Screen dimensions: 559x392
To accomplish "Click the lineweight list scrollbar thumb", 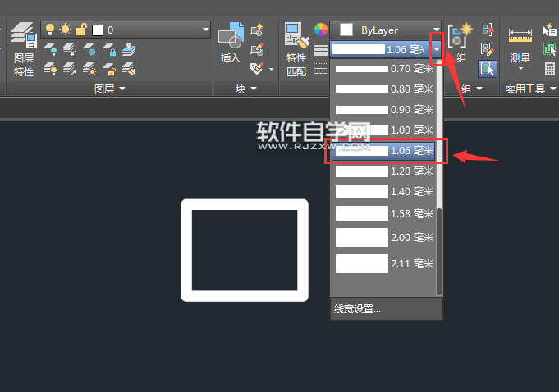I will tap(439, 252).
